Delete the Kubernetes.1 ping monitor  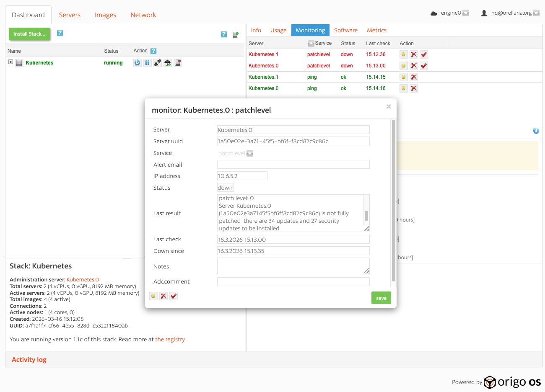[x=414, y=77]
